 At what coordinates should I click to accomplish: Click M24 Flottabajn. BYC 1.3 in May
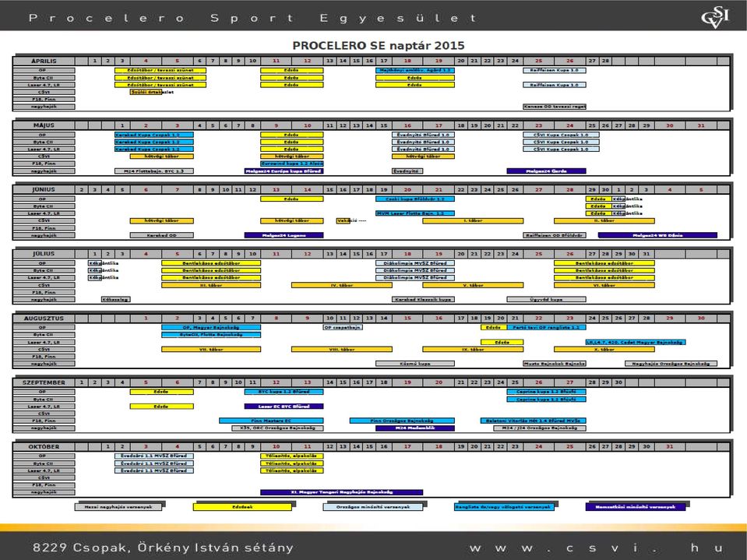[154, 171]
